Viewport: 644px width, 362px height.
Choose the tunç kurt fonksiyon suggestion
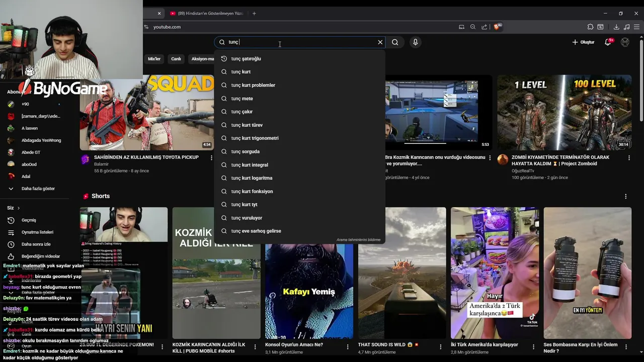[299, 191]
